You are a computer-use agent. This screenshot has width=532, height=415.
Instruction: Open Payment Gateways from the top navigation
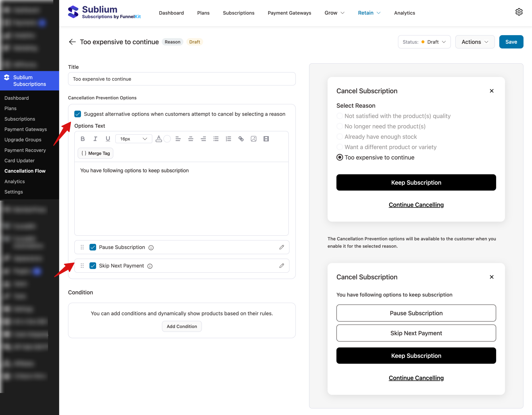coord(289,13)
